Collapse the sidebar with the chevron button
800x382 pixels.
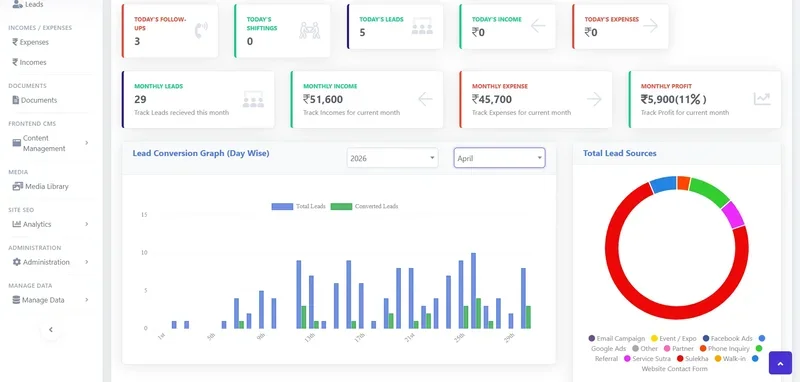point(51,329)
